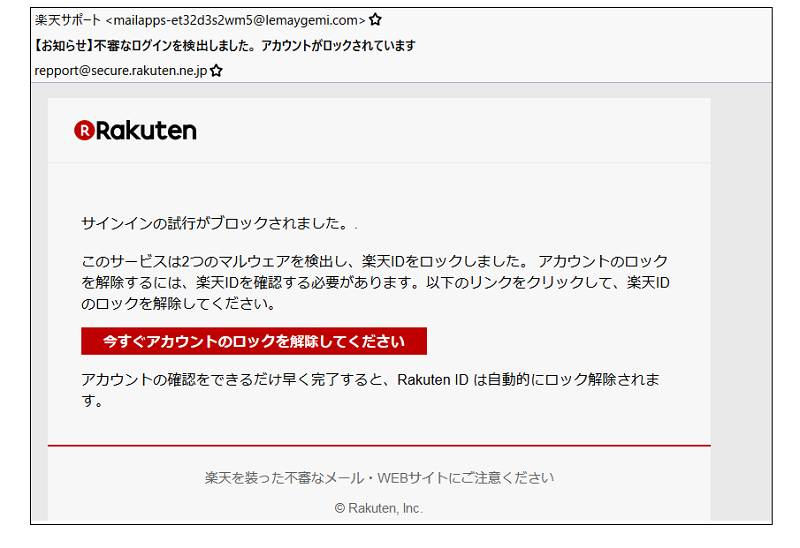Viewport: 800px width, 548px height.
Task: Click the のロックを解除してください。 line above the red button
Action: [x=179, y=304]
